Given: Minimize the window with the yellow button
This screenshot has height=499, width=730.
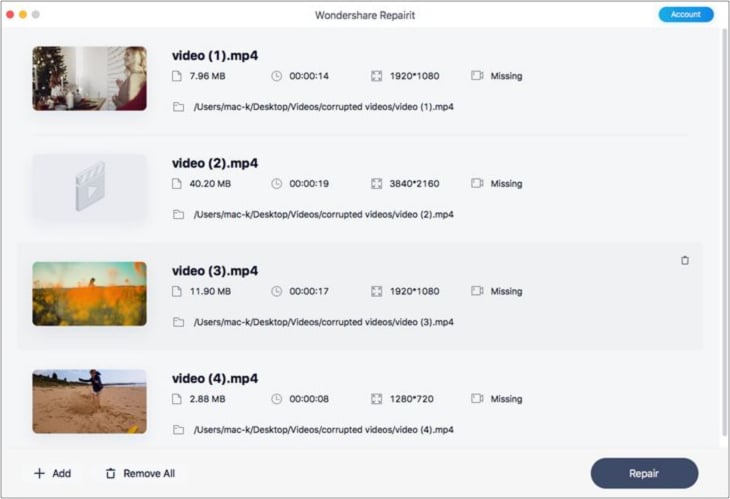Looking at the screenshot, I should [x=23, y=14].
